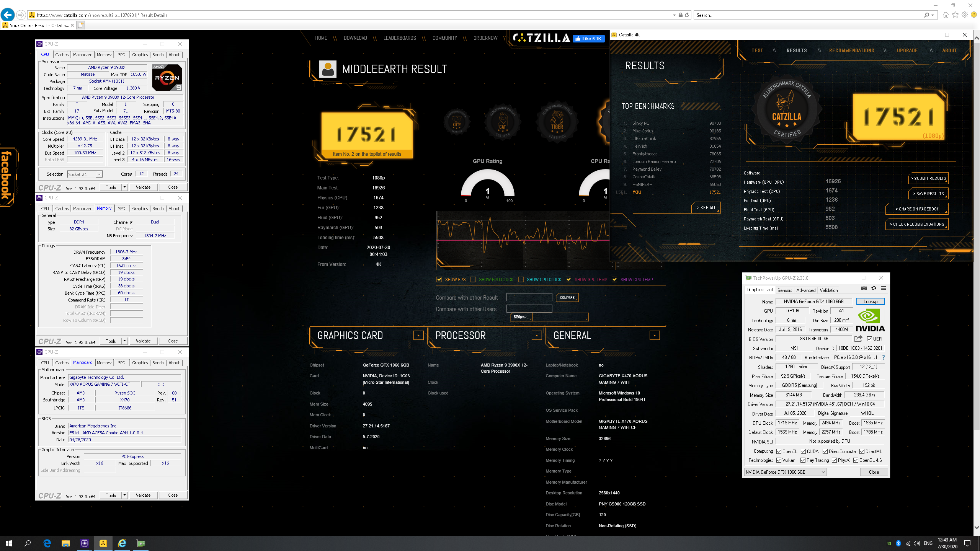
Task: Click the Compare with other Result input field
Action: pyautogui.click(x=529, y=297)
